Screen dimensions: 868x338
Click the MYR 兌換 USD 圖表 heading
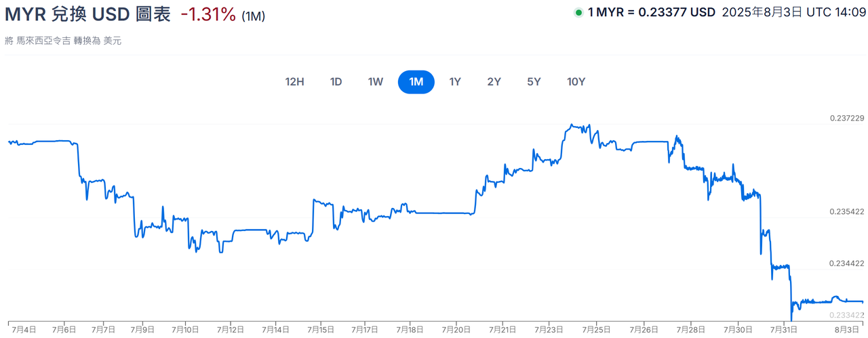(x=88, y=15)
